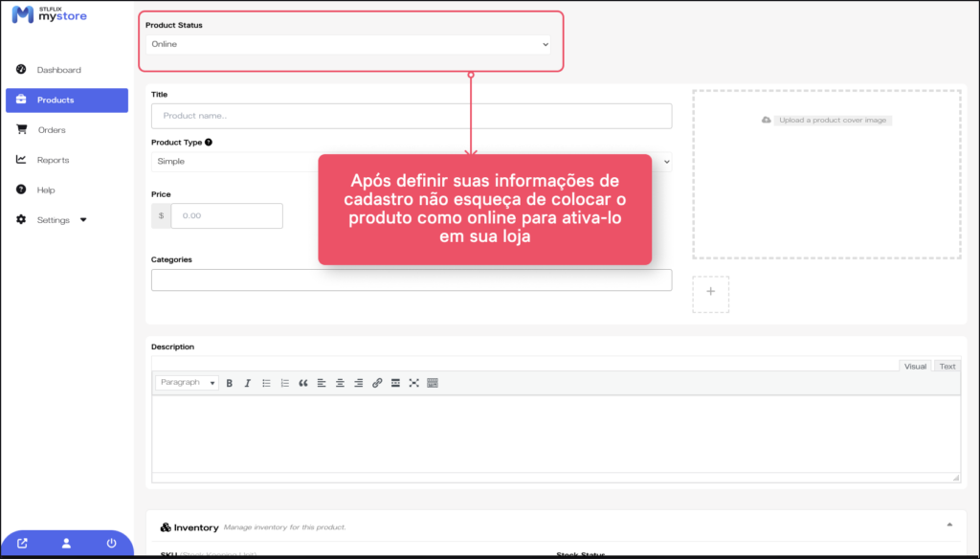Click the insert link icon

pyautogui.click(x=377, y=383)
